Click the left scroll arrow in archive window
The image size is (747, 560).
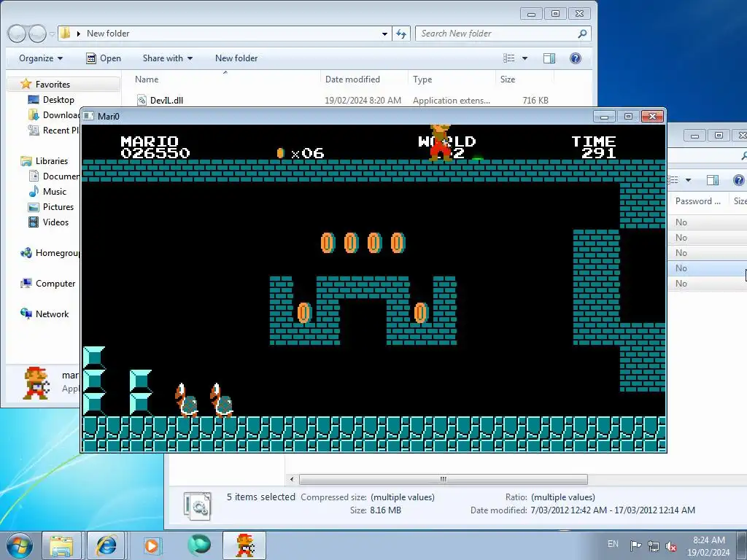click(292, 479)
